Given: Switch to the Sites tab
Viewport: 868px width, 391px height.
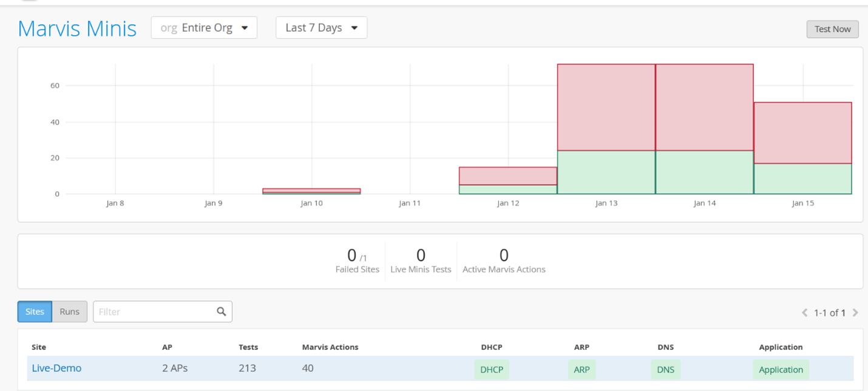Looking at the screenshot, I should coord(35,311).
